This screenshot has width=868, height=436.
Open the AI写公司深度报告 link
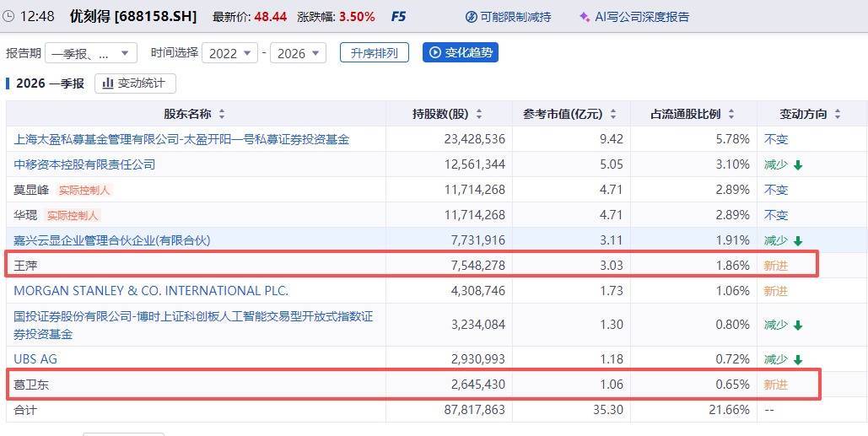641,17
